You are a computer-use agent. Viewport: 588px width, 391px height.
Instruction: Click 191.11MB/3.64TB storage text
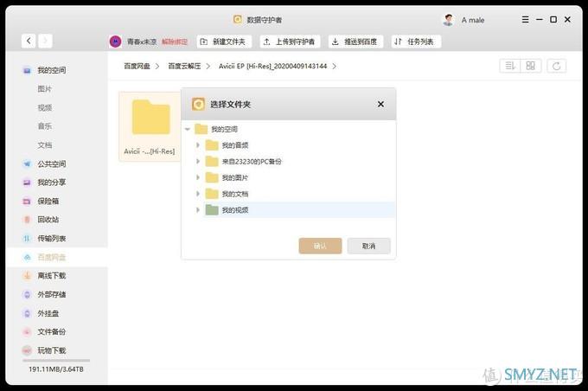pos(56,369)
